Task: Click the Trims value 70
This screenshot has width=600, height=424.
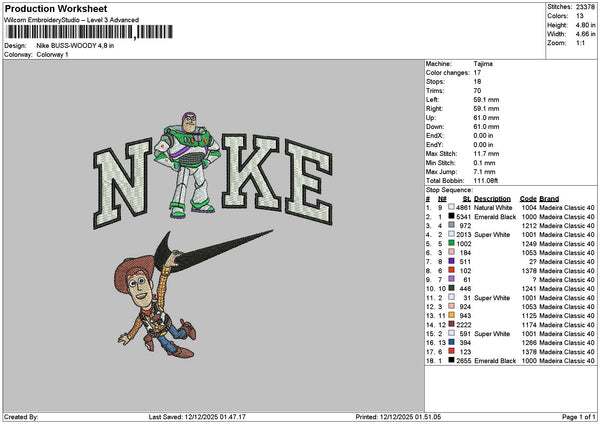Action: coord(477,91)
